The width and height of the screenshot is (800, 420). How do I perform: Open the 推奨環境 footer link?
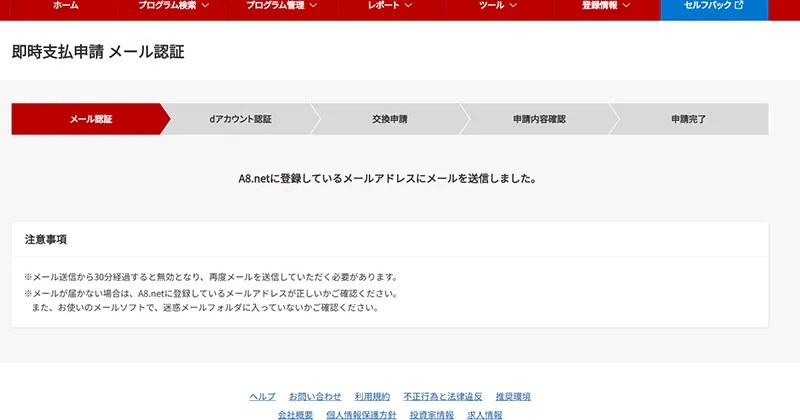point(513,397)
